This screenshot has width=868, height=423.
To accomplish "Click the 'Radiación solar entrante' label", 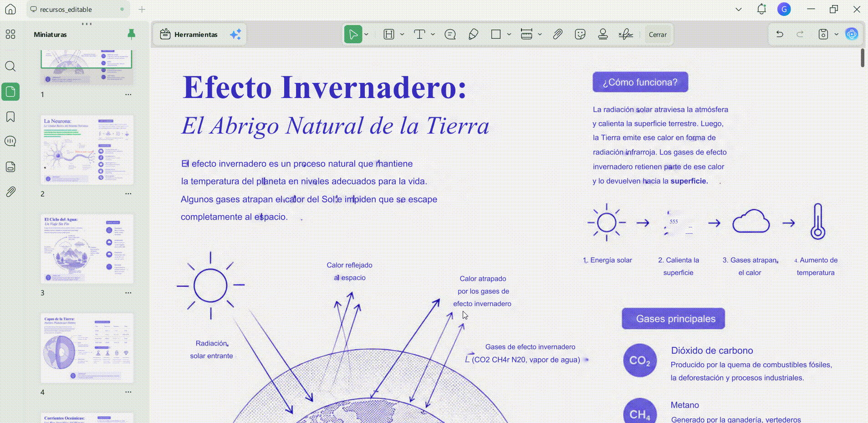I will pyautogui.click(x=211, y=350).
